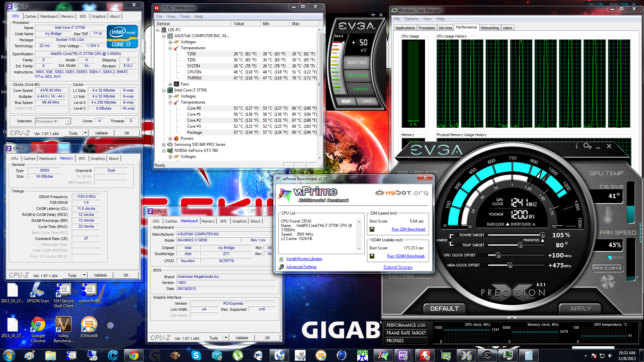
Task: Open Google Chrome desktop icon
Action: pyautogui.click(x=38, y=330)
